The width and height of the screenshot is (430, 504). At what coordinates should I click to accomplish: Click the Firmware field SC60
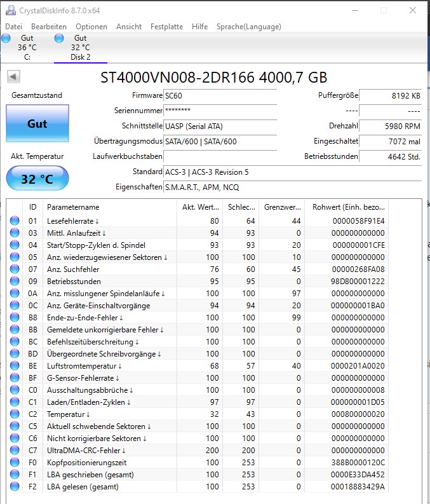[220, 96]
